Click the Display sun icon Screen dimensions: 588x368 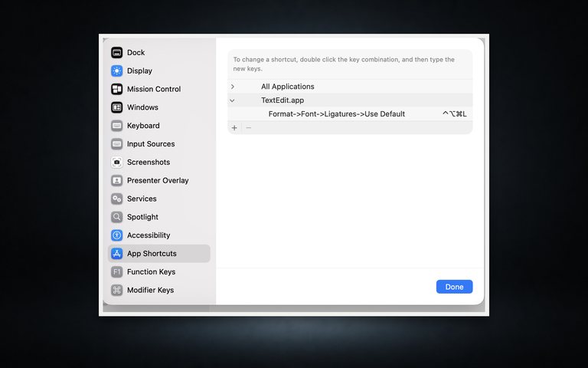116,71
